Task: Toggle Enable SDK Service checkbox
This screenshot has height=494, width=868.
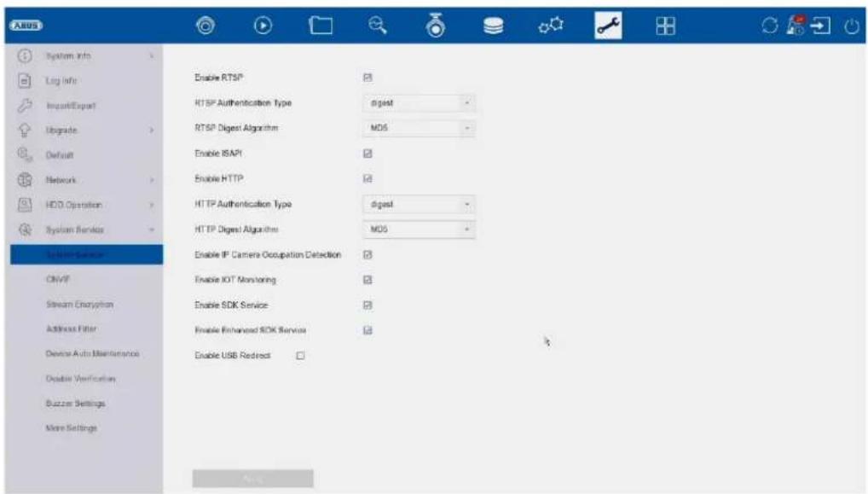Action: coord(367,305)
